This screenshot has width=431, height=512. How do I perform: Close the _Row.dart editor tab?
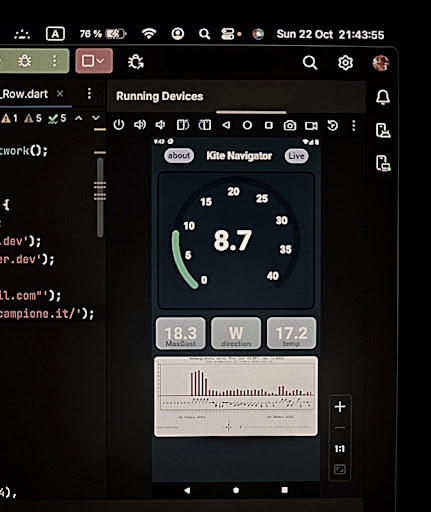(60, 94)
